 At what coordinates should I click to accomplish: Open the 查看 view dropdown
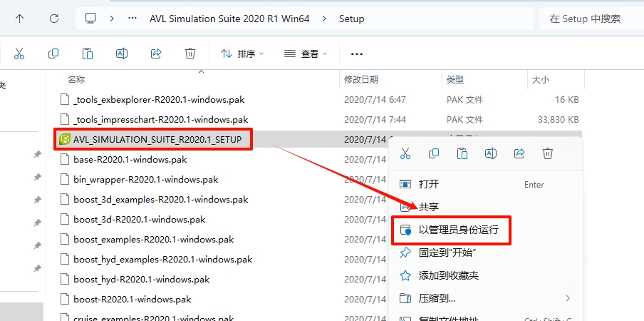tap(306, 53)
